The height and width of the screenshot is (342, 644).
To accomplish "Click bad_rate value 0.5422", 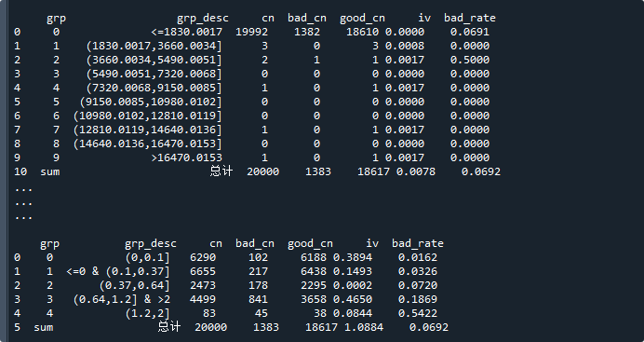I will [418, 314].
